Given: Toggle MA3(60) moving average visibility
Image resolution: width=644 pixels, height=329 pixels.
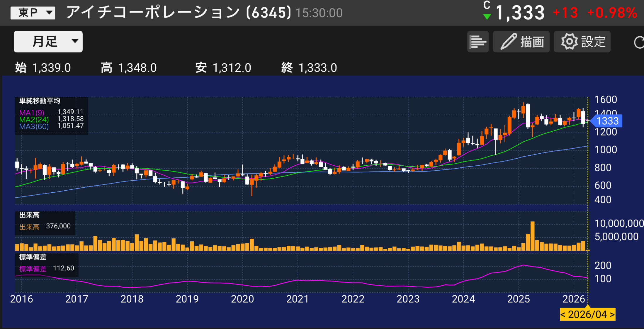Looking at the screenshot, I should click(x=33, y=126).
